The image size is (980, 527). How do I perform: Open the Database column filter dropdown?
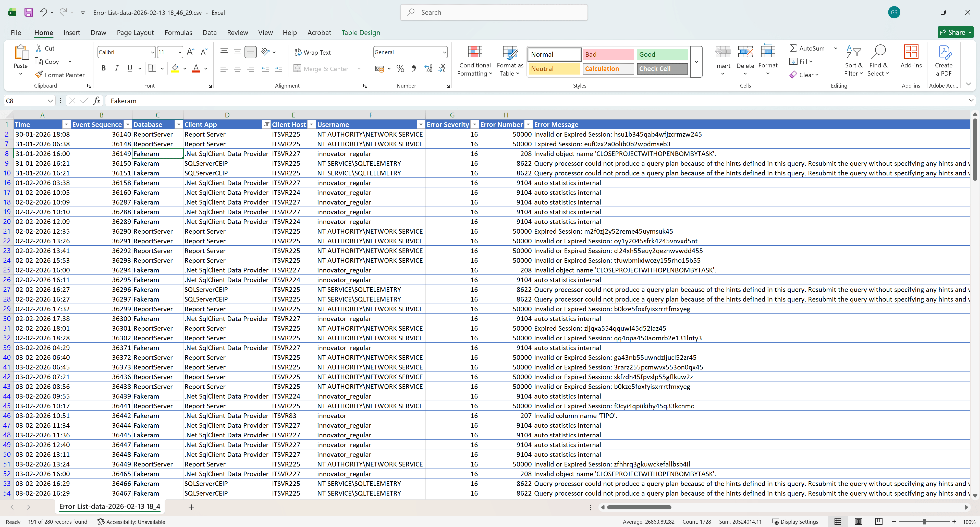coord(178,124)
